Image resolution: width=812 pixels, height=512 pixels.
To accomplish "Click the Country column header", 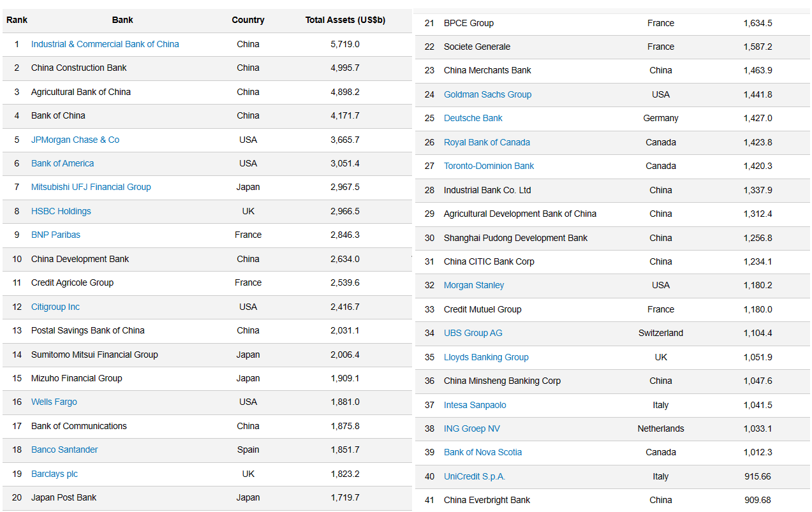I will click(248, 20).
